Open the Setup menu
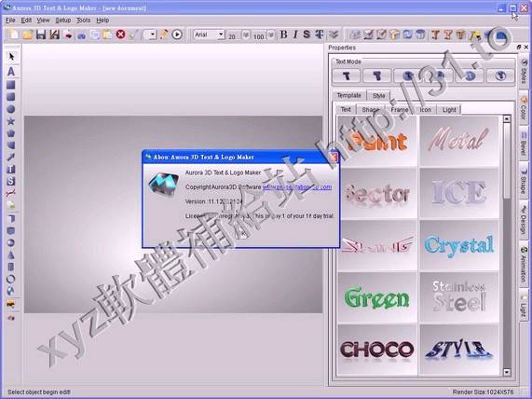This screenshot has height=399, width=532. click(x=62, y=21)
